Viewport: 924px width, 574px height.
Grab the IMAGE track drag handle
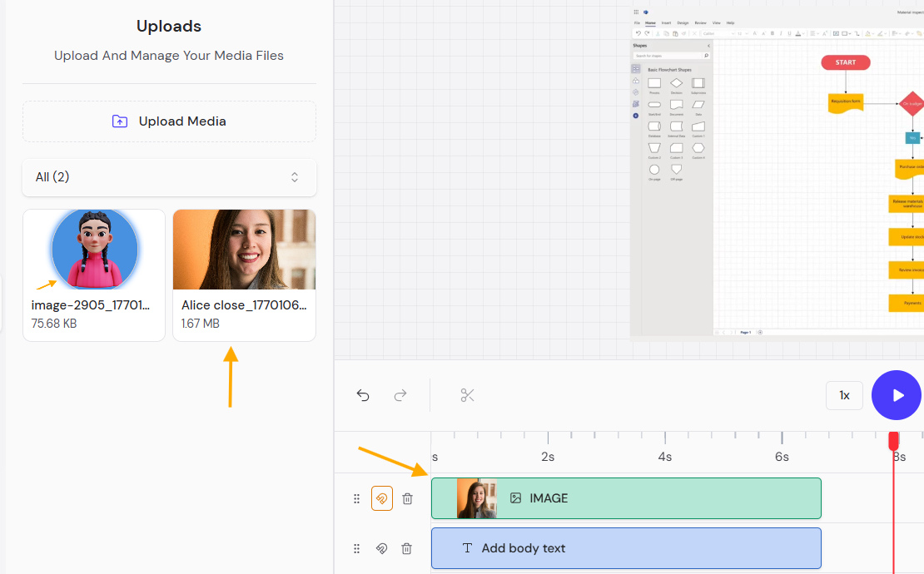356,498
